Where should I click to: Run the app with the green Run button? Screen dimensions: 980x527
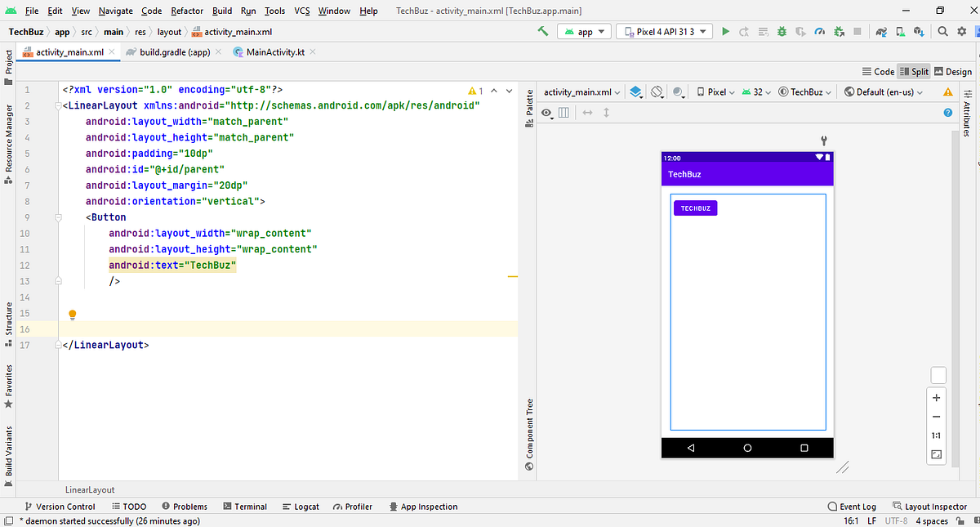725,31
